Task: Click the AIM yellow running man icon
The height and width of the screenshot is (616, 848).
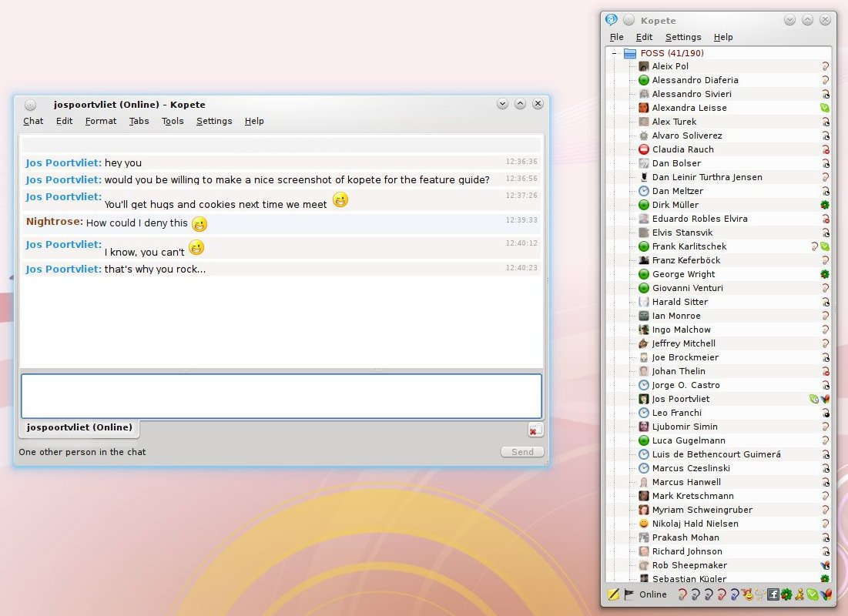Action: click(x=799, y=594)
